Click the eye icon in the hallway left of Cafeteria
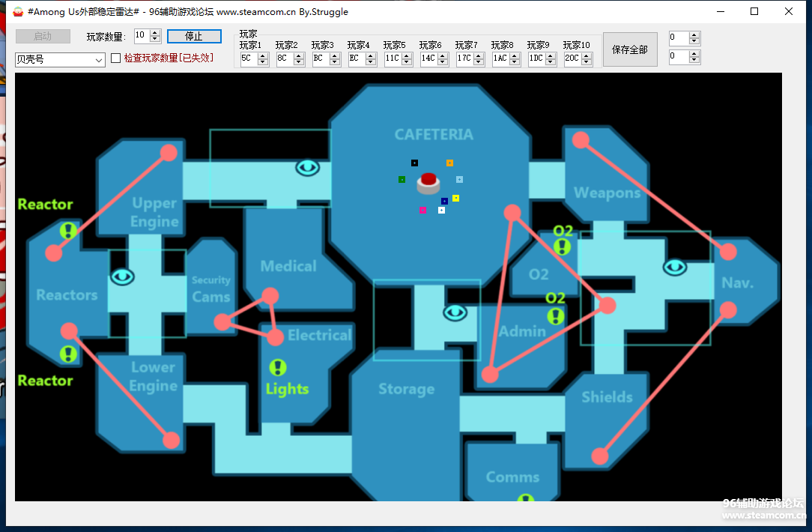 [307, 167]
